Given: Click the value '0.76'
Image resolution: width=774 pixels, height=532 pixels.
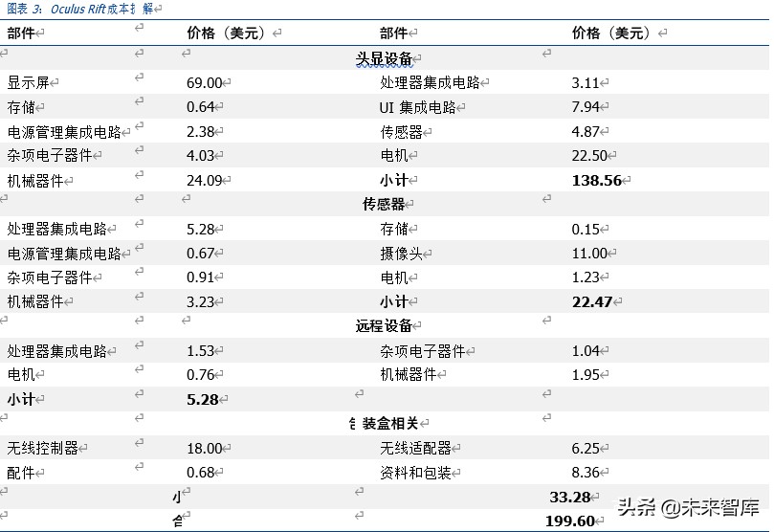Looking at the screenshot, I should click(200, 374).
